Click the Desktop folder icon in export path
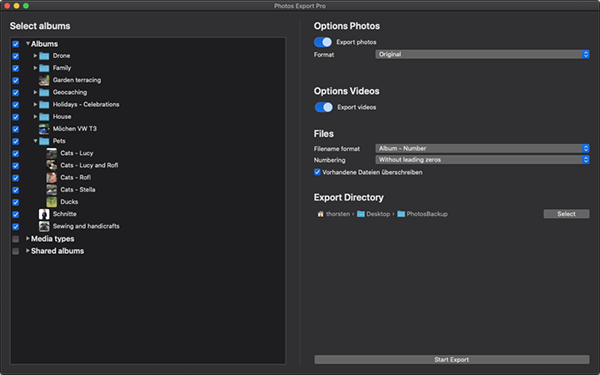 coord(360,214)
